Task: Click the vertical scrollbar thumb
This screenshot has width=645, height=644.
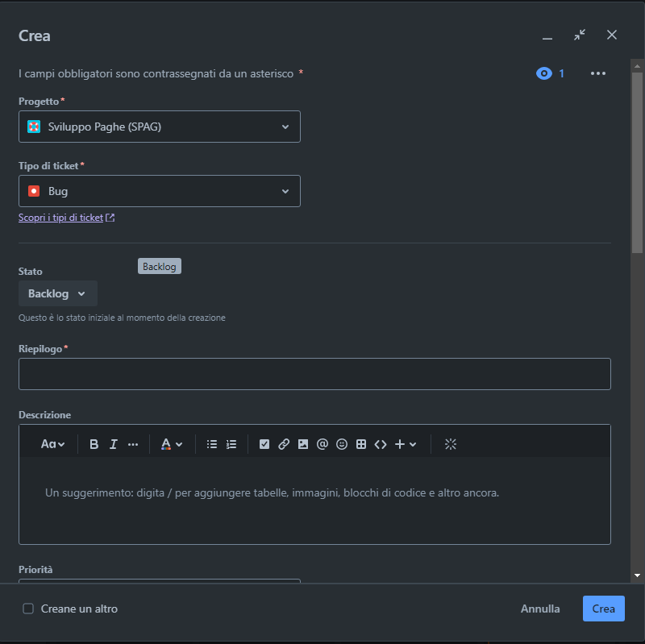Action: tap(637, 163)
